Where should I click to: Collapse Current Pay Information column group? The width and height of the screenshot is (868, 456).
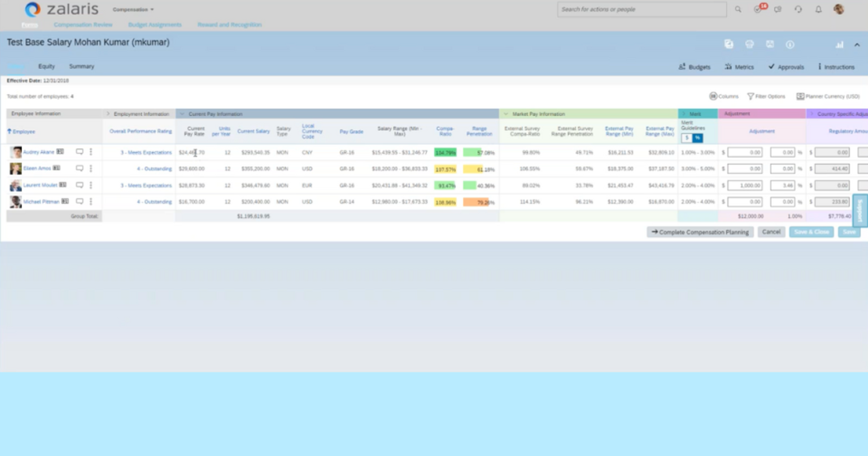(x=182, y=114)
